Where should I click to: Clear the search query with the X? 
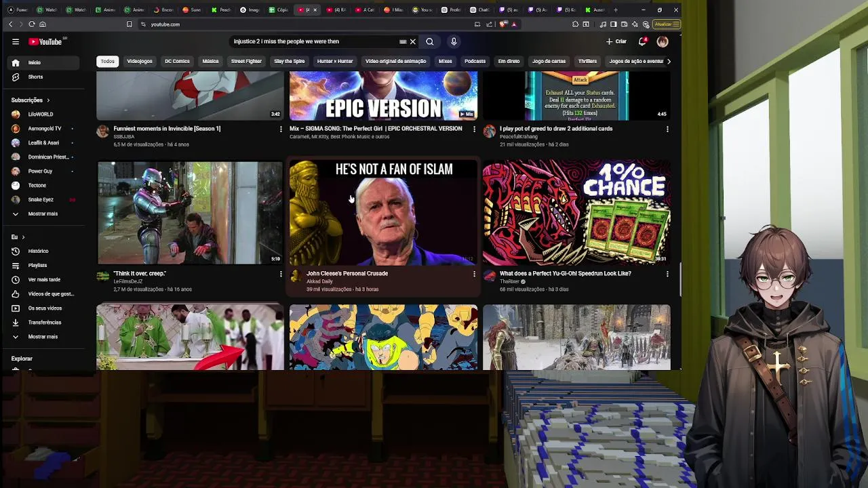pos(412,42)
